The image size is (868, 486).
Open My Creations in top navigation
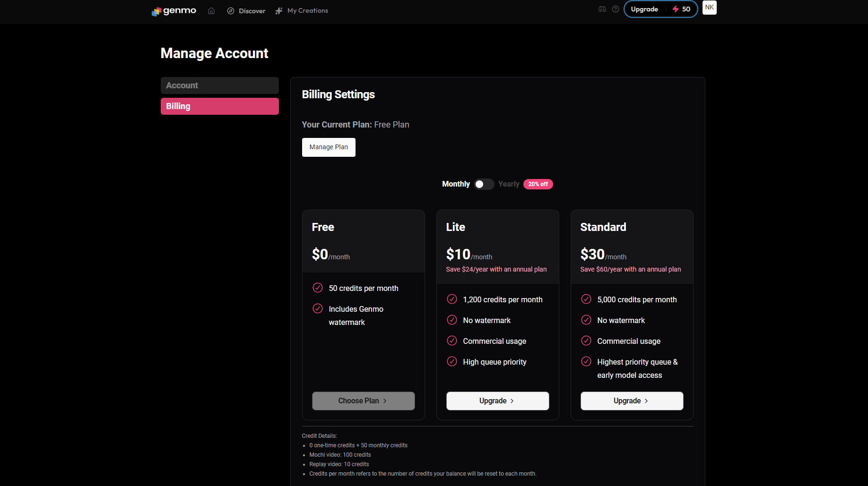coord(307,11)
